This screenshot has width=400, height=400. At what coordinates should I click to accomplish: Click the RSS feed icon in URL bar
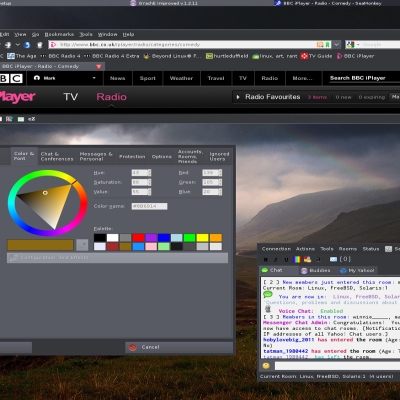tap(320, 44)
